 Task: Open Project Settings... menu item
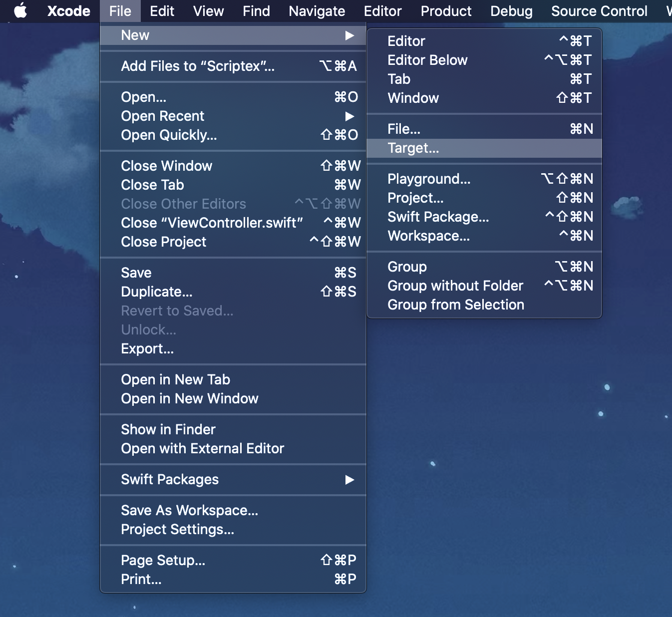coord(177,530)
